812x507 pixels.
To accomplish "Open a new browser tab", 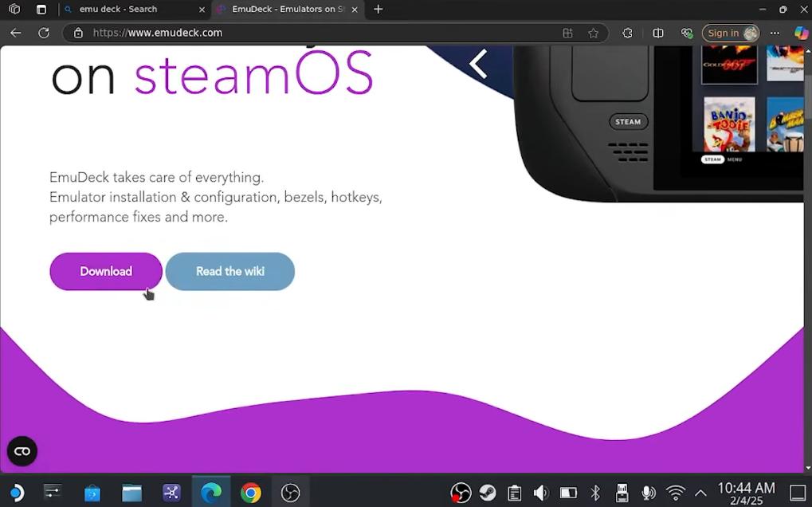I will click(378, 10).
